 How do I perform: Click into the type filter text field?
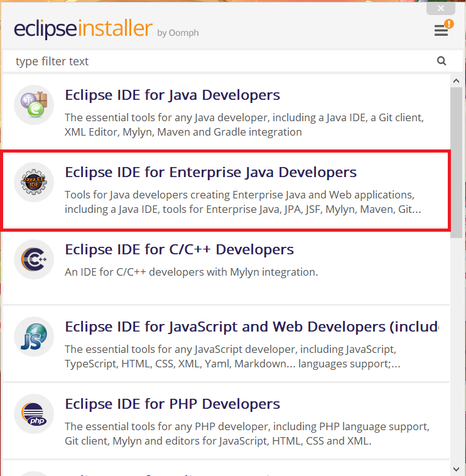pos(220,62)
